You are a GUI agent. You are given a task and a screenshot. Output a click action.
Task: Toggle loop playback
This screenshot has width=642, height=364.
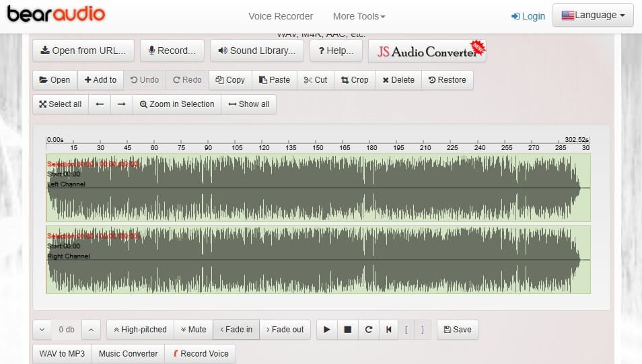369,330
